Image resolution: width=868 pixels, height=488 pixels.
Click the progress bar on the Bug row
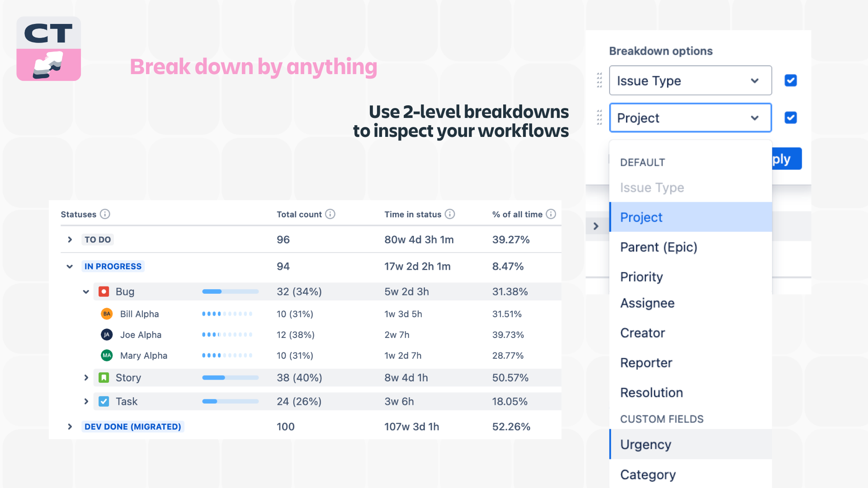tap(231, 291)
